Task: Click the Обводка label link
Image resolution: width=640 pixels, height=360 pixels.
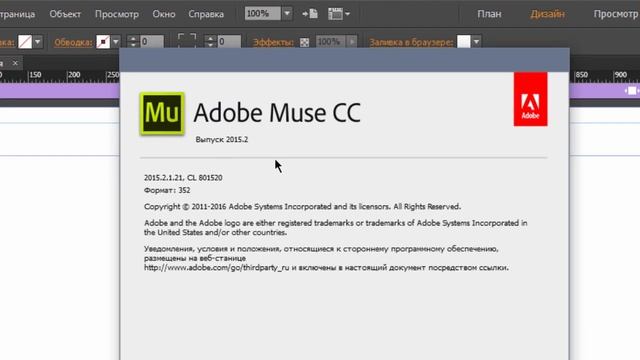Action: tap(73, 42)
